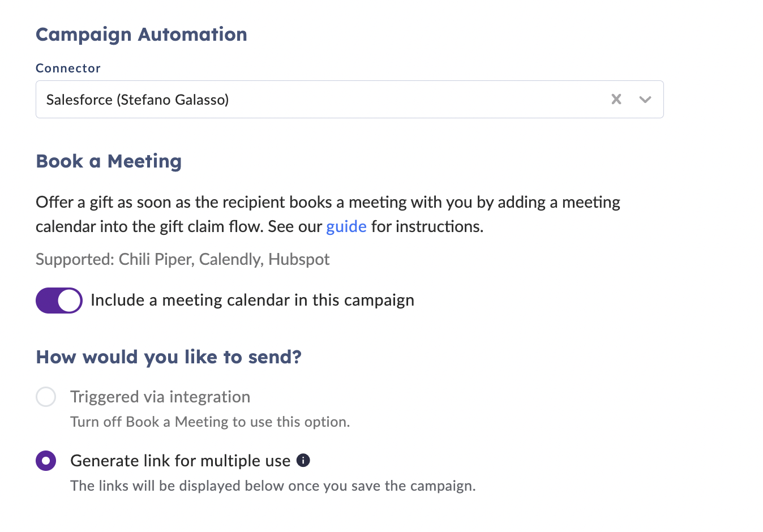
Task: Click the Connector field label
Action: (68, 68)
